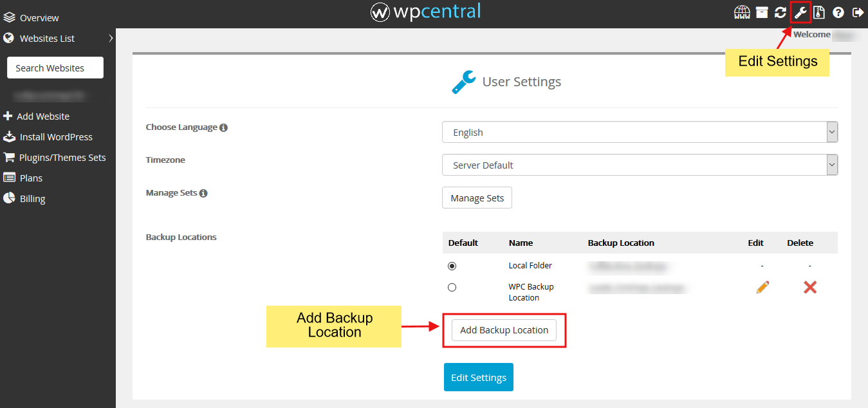This screenshot has width=868, height=408.
Task: Open settings via the wrench icon
Action: tap(800, 12)
